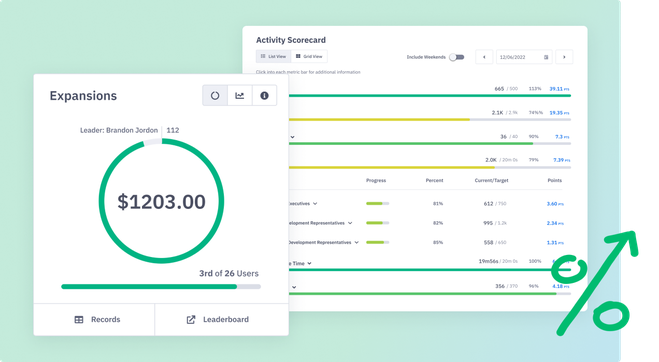Click the Leader: Brandon Jordon label

119,130
